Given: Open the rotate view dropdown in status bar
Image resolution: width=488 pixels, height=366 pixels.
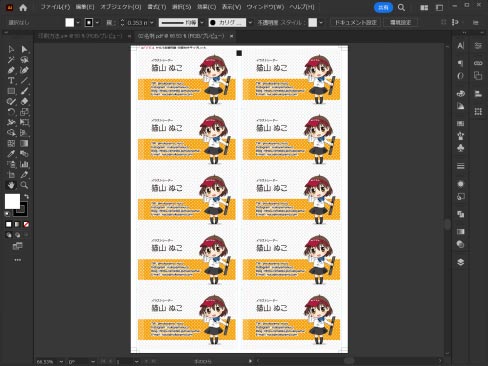Looking at the screenshot, I should pyautogui.click(x=93, y=362).
